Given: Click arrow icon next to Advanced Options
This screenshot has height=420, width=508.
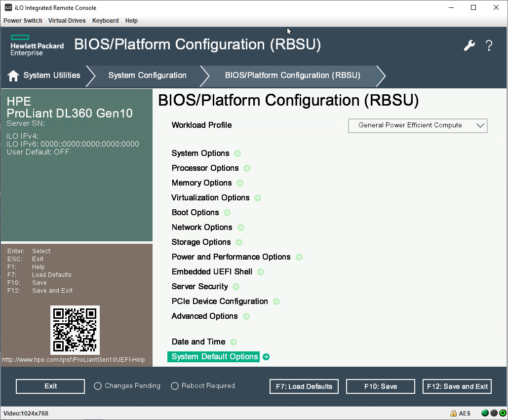Looking at the screenshot, I should tap(246, 316).
